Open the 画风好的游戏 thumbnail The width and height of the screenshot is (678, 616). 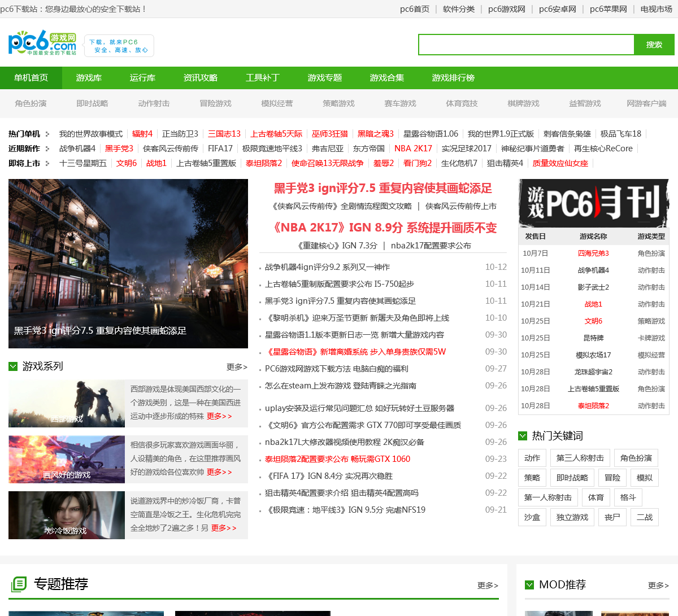67,460
